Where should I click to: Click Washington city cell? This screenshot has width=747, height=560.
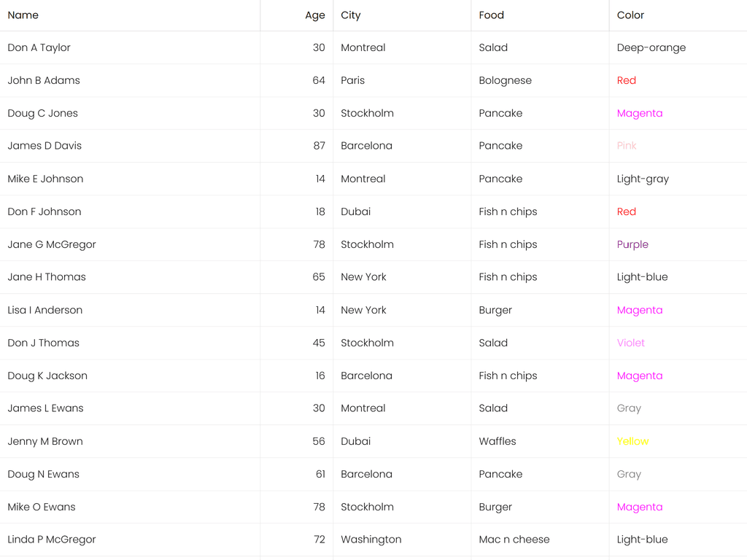click(371, 540)
